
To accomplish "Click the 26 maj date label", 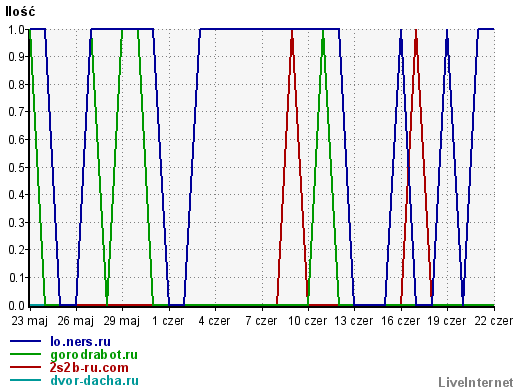I will pos(76,321).
